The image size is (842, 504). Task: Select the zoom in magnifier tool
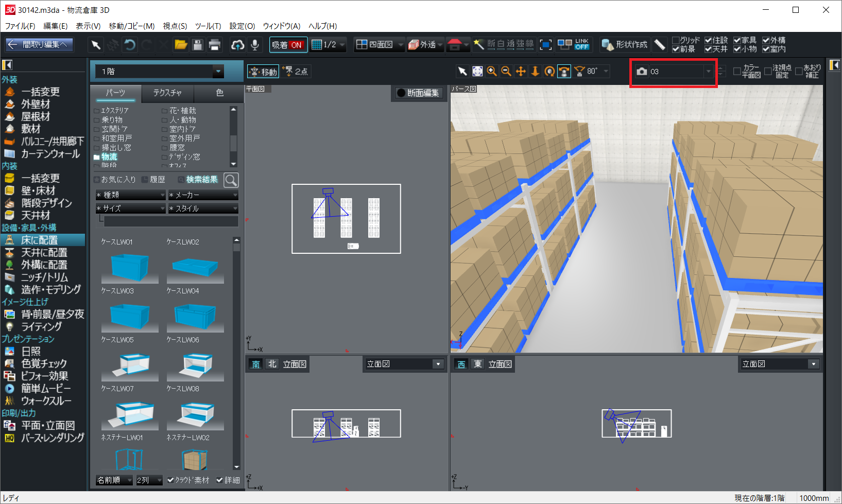click(492, 72)
